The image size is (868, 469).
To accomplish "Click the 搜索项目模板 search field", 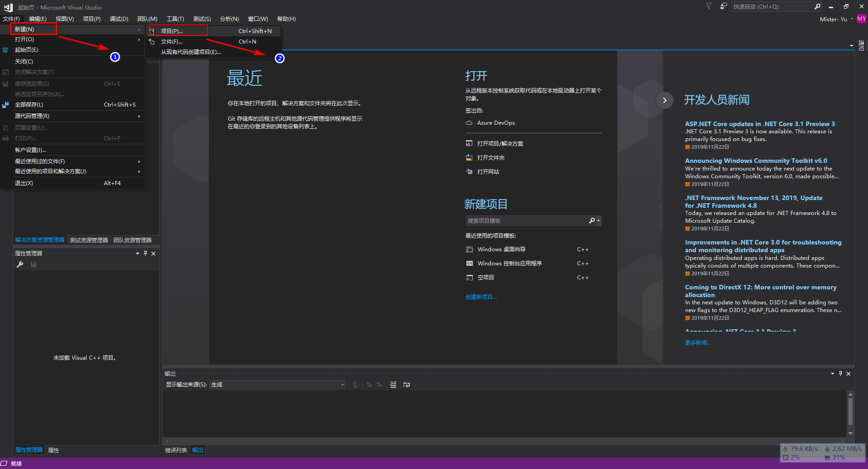I will 526,221.
